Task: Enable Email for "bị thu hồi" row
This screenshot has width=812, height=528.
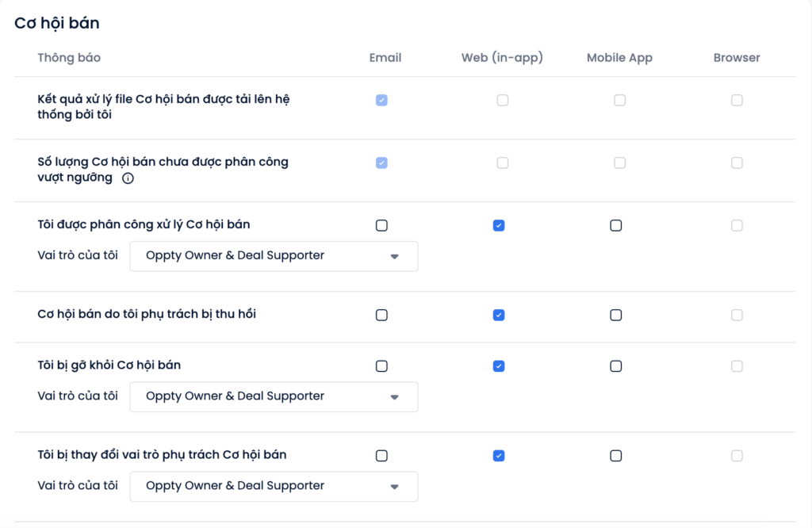Action: pos(381,316)
